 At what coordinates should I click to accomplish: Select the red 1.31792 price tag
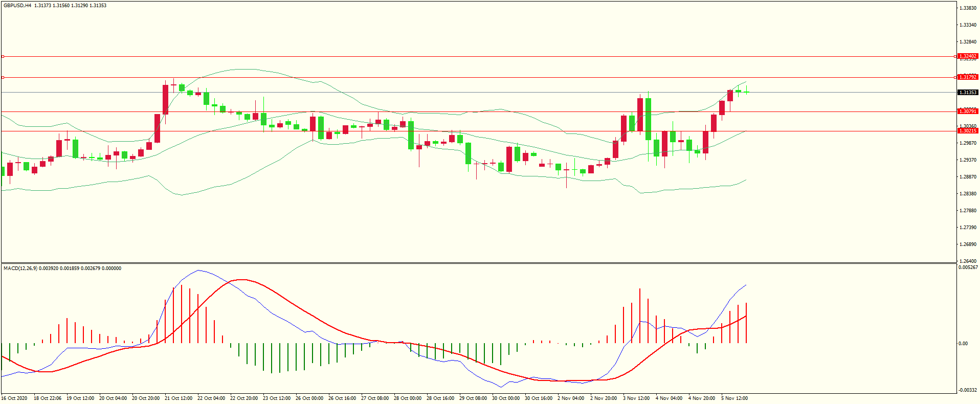coord(968,77)
